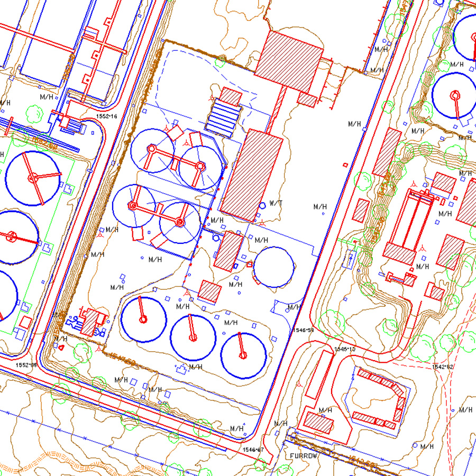The image size is (476, 476).
Task: Click the 1542.62 spot elevation text
Action: pyautogui.click(x=443, y=367)
